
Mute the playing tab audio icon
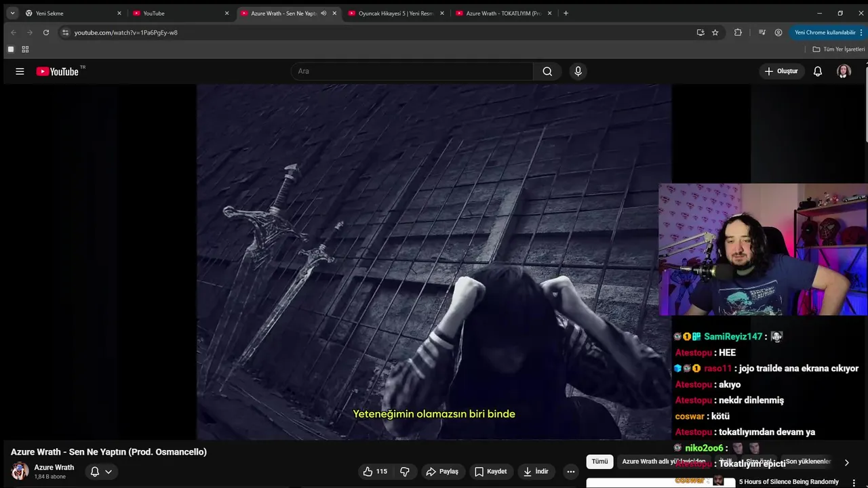click(323, 13)
